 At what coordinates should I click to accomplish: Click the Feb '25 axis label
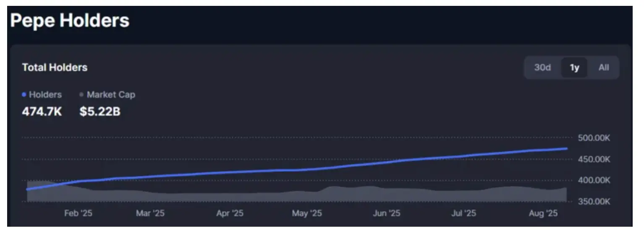(x=78, y=214)
